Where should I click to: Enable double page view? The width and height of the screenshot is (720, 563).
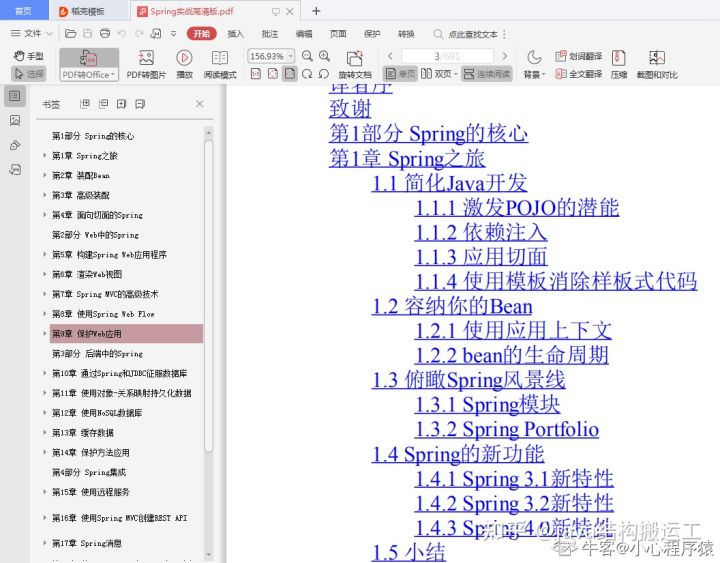pos(439,74)
